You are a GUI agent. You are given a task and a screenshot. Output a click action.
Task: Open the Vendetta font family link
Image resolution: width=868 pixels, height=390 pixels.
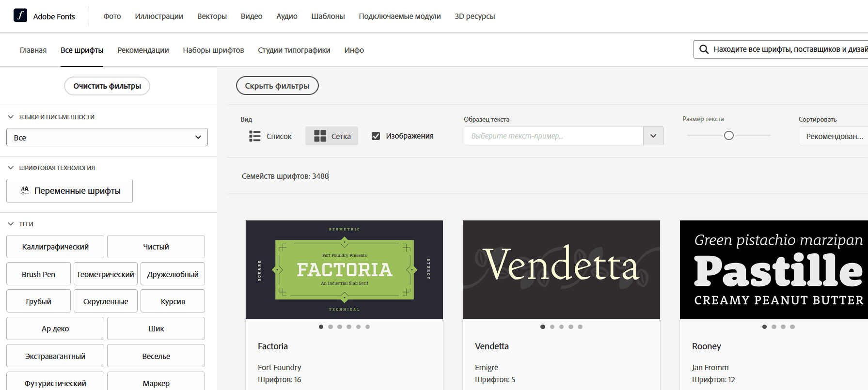coord(492,346)
